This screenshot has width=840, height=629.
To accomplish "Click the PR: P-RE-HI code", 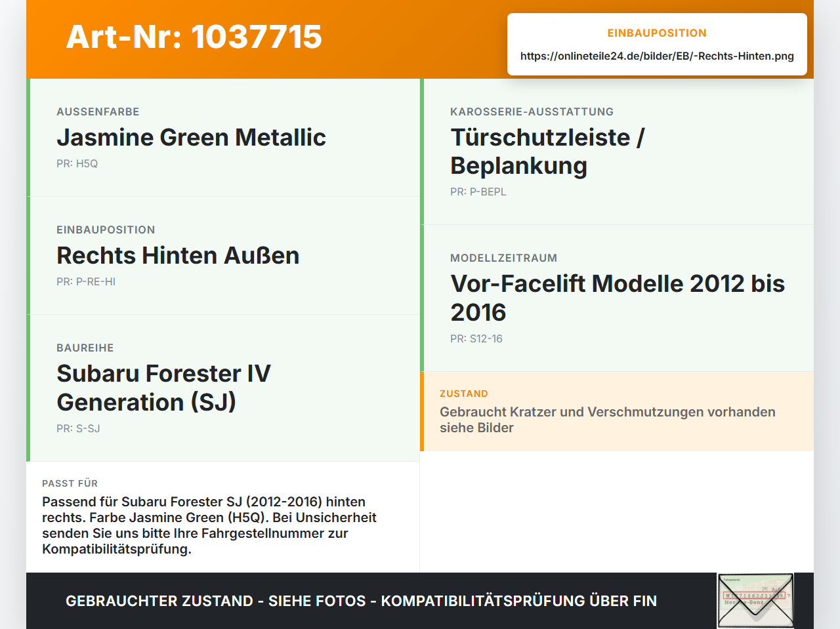I will (86, 281).
